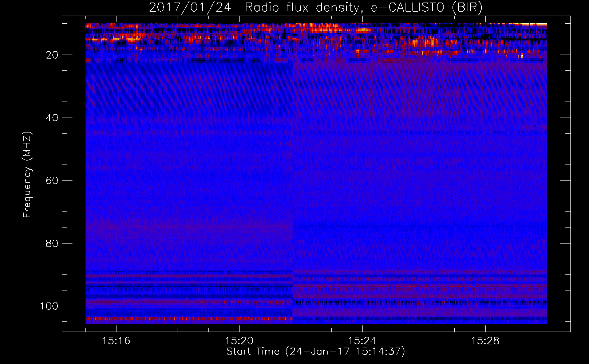Click the 100 MHz frequency tick label
Image resolution: width=589 pixels, height=364 pixels.
(x=49, y=306)
